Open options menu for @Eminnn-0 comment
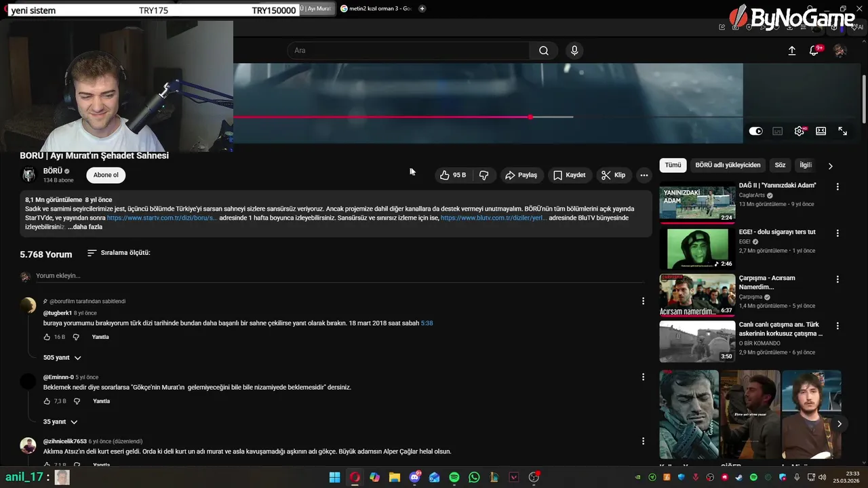 tap(643, 377)
